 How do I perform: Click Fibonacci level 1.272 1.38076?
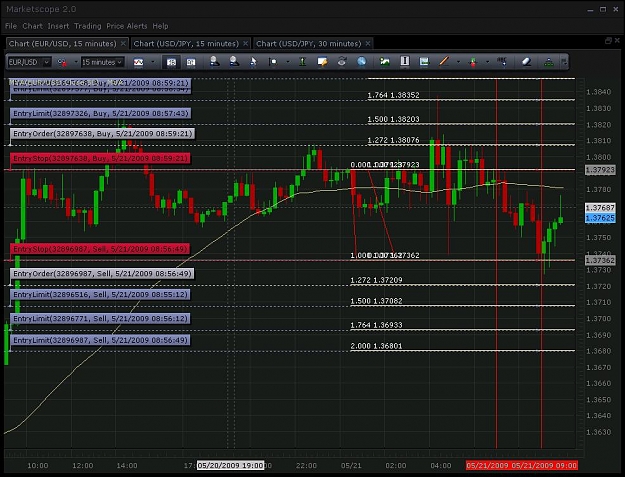[393, 140]
